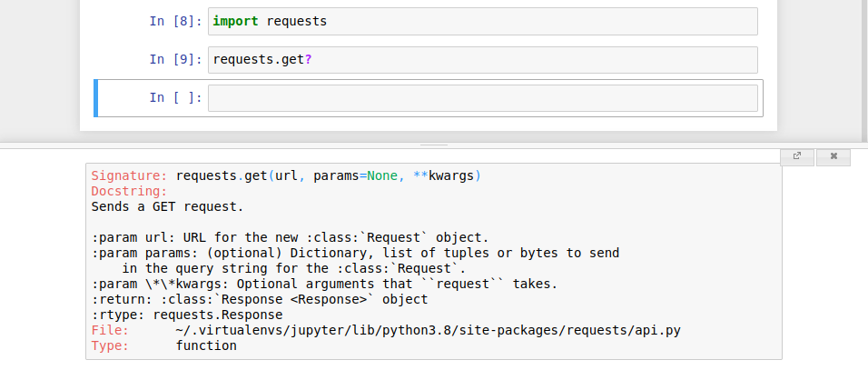Click the api.py file path text

(x=428, y=331)
